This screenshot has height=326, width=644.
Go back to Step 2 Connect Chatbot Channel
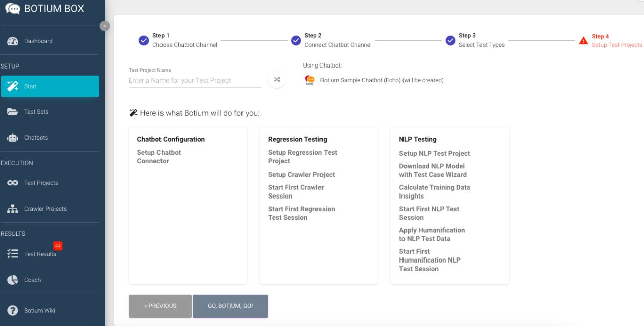click(x=296, y=40)
